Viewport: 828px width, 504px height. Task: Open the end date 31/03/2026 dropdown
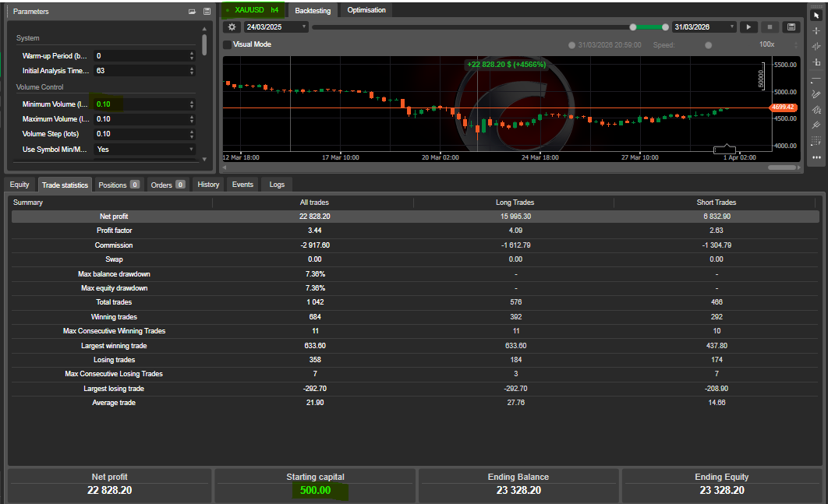pyautogui.click(x=703, y=26)
